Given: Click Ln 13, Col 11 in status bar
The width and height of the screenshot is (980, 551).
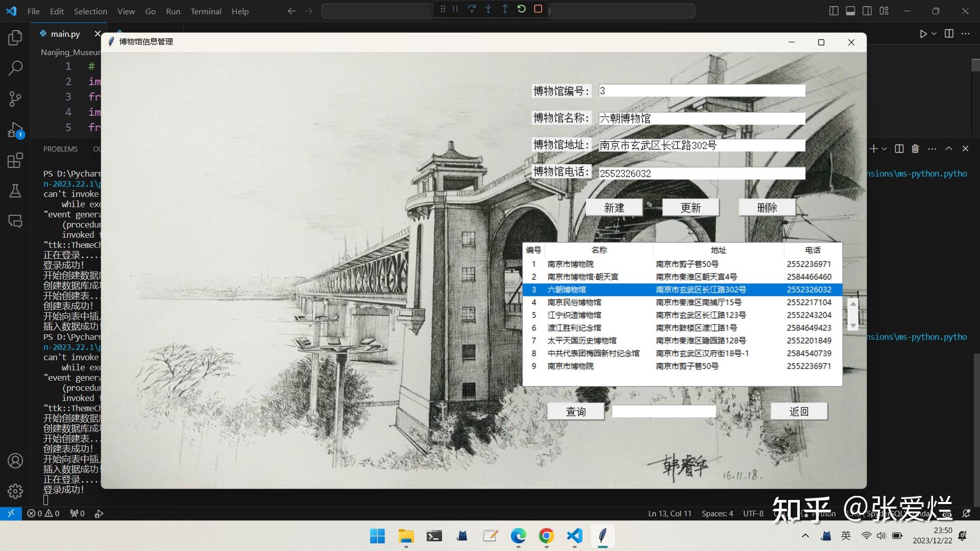Looking at the screenshot, I should 670,513.
